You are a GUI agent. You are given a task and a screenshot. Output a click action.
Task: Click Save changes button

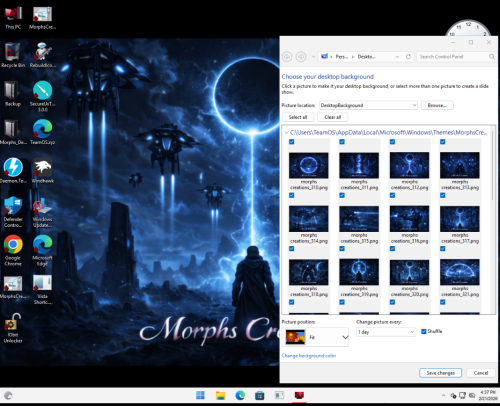[x=440, y=373]
